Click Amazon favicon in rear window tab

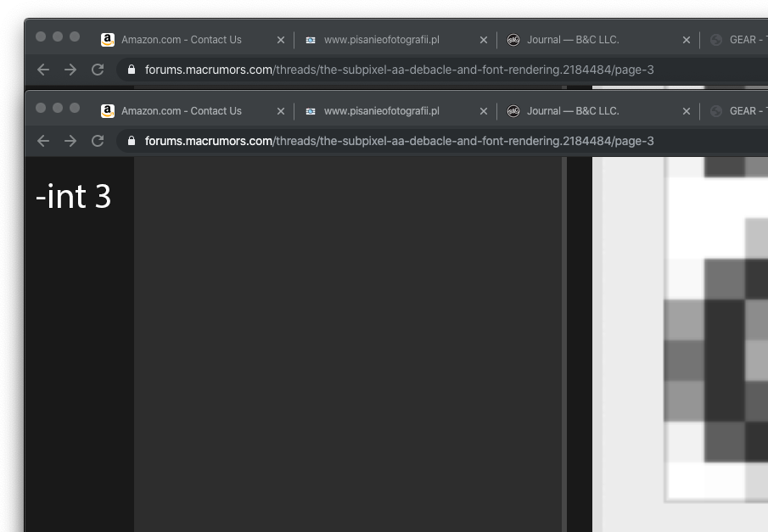click(x=108, y=40)
